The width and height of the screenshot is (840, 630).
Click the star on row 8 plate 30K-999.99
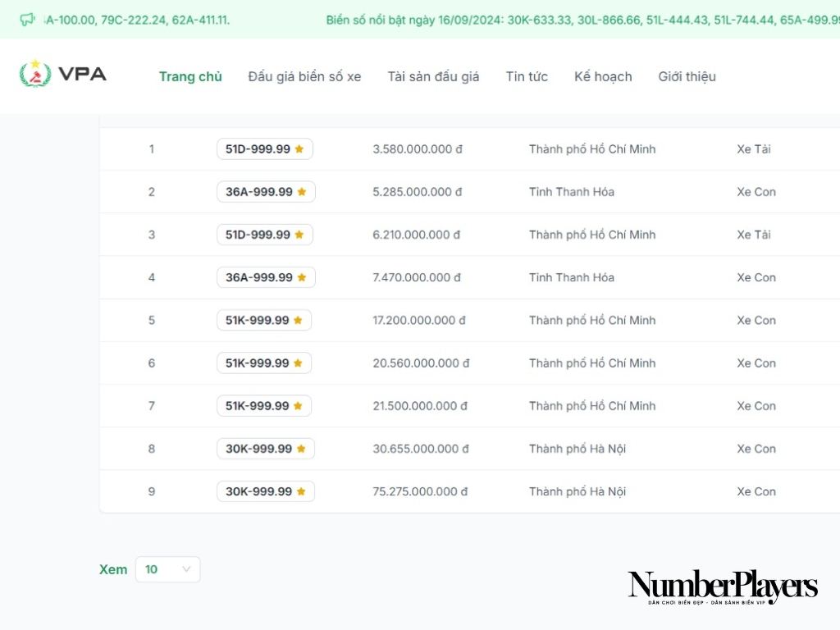tap(301, 449)
